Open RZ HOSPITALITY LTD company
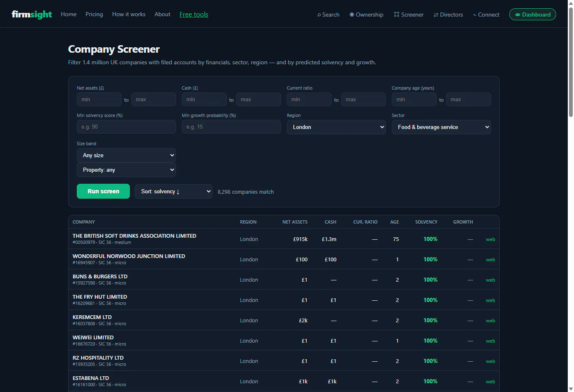Image resolution: width=574 pixels, height=392 pixels. pyautogui.click(x=98, y=358)
